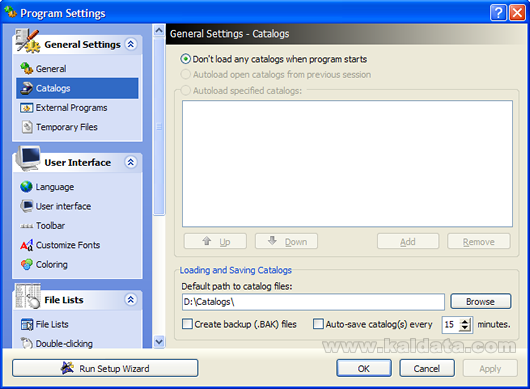Image resolution: width=530 pixels, height=389 pixels.
Task: Toggle Auto-save catalog(s) every checkbox
Action: pos(318,324)
